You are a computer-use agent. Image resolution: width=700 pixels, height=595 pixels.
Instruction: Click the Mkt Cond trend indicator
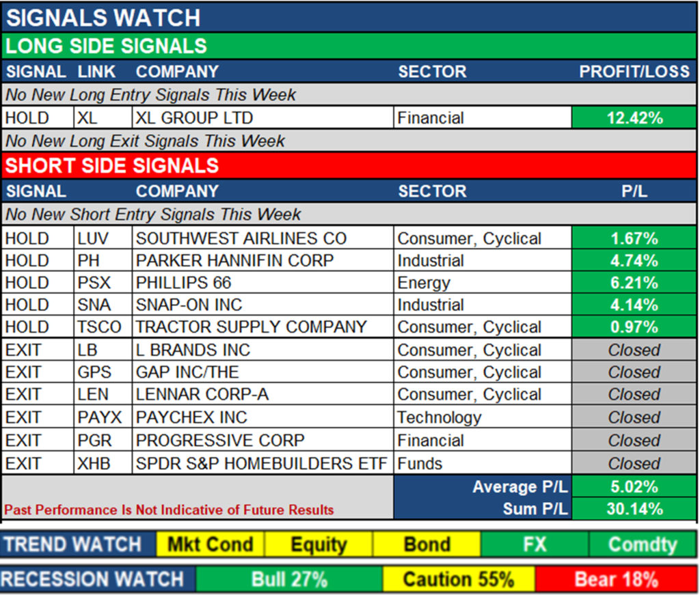(x=211, y=544)
